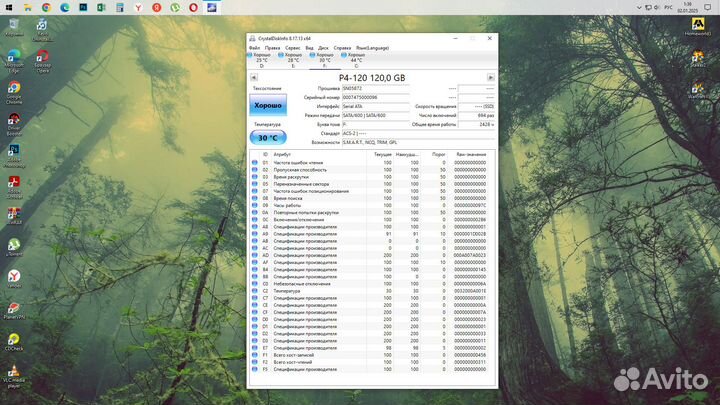Viewport: 720px width, 405px height.
Task: Open Photoshop from the taskbar
Action: pos(83,7)
